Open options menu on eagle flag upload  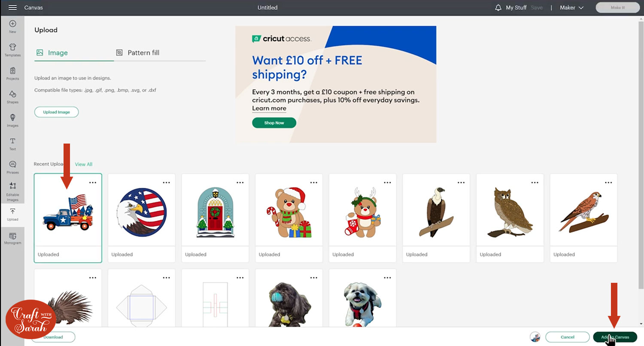pyautogui.click(x=166, y=183)
